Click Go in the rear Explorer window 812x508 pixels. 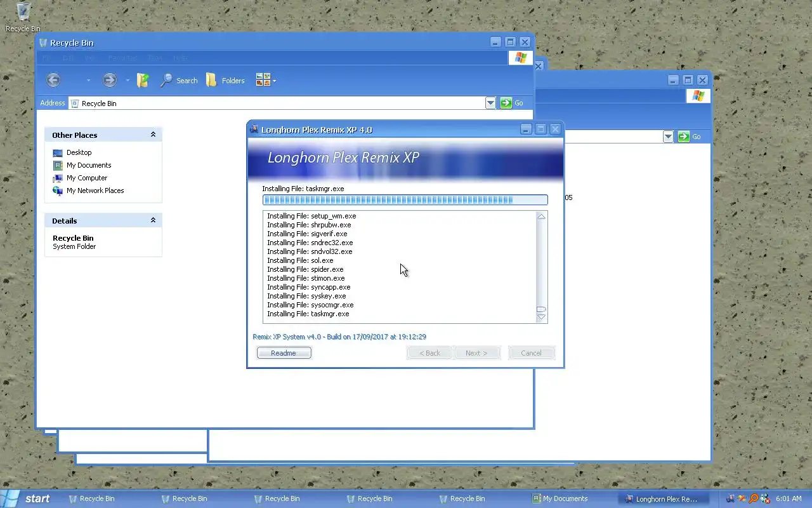coord(690,137)
